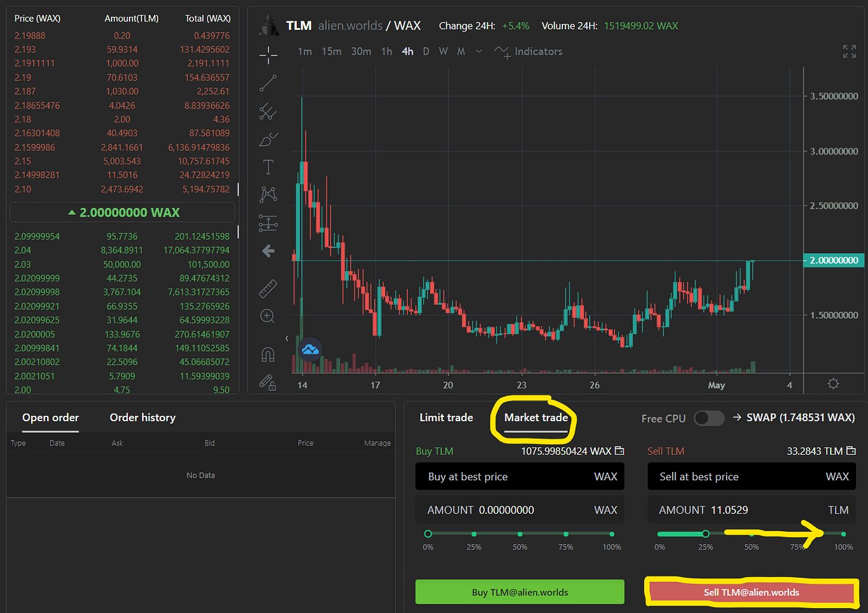Viewport: 868px width, 613px height.
Task: Select the weekly W interval
Action: tap(443, 51)
